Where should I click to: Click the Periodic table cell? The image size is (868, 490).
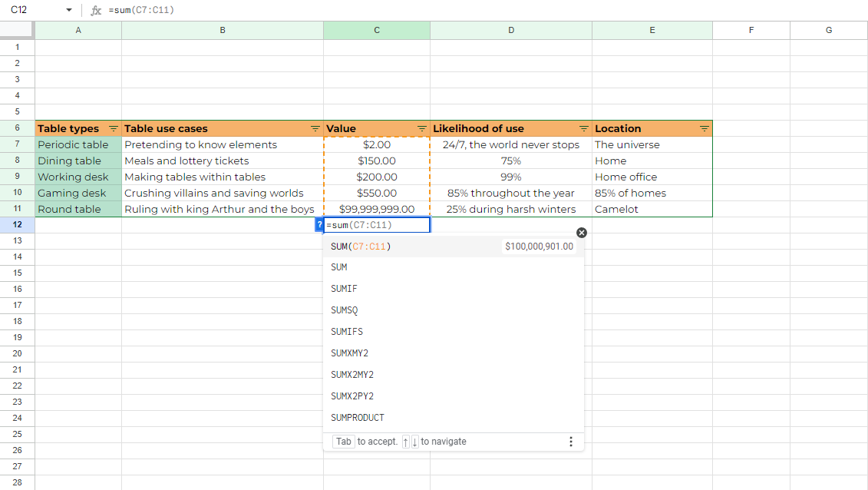[x=78, y=144]
